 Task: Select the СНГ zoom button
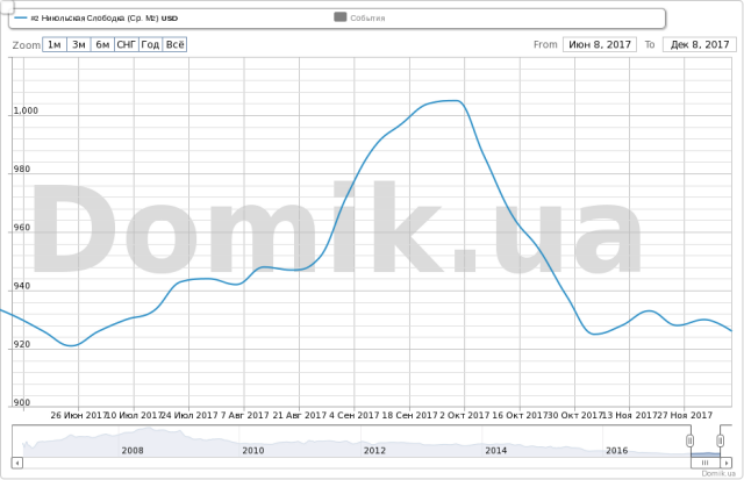(x=127, y=45)
